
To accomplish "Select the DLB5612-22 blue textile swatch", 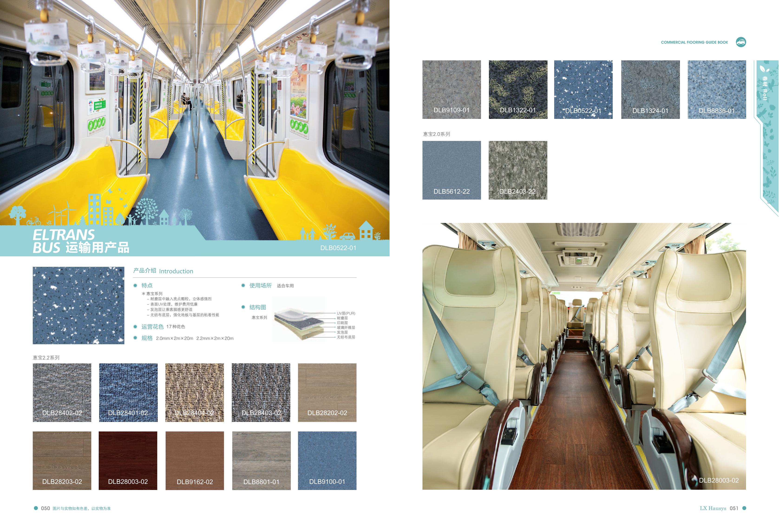I will (452, 170).
